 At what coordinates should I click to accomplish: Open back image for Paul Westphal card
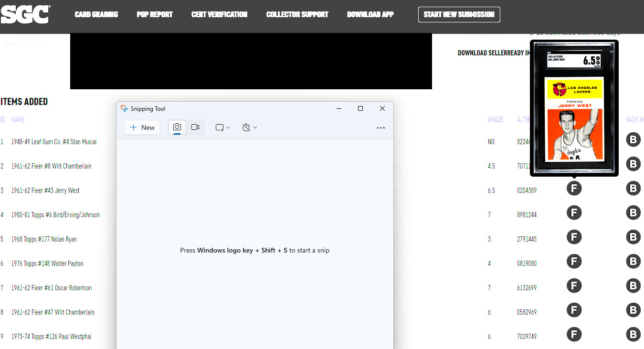pyautogui.click(x=633, y=335)
